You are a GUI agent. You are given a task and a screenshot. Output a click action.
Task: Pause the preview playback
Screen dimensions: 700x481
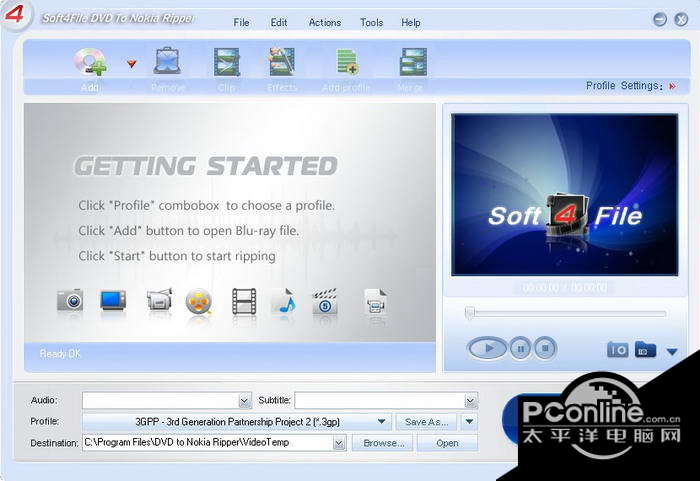click(520, 348)
